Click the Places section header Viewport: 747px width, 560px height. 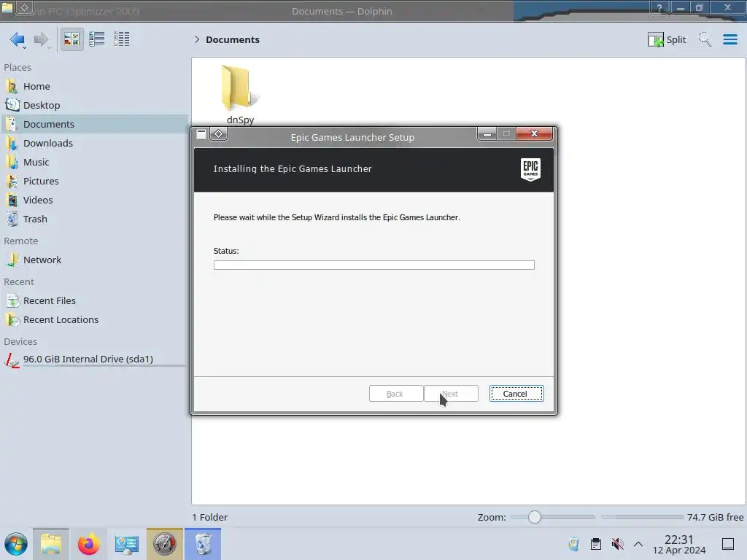coord(18,68)
